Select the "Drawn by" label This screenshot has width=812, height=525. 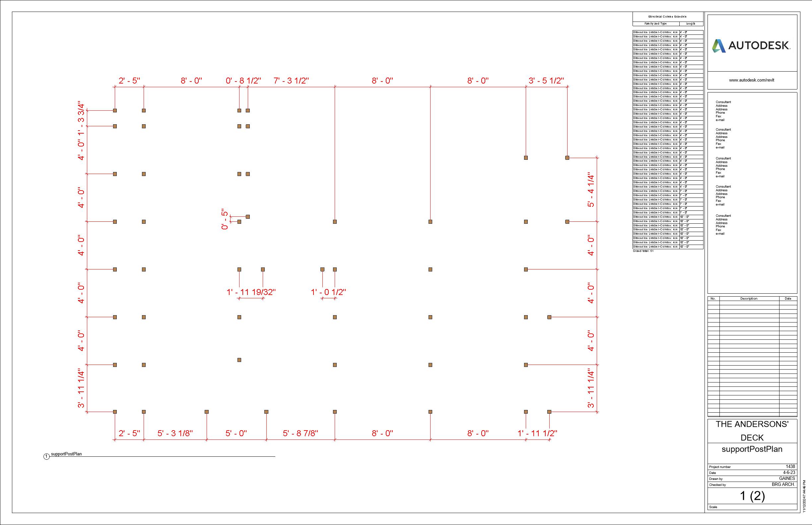coord(716,479)
